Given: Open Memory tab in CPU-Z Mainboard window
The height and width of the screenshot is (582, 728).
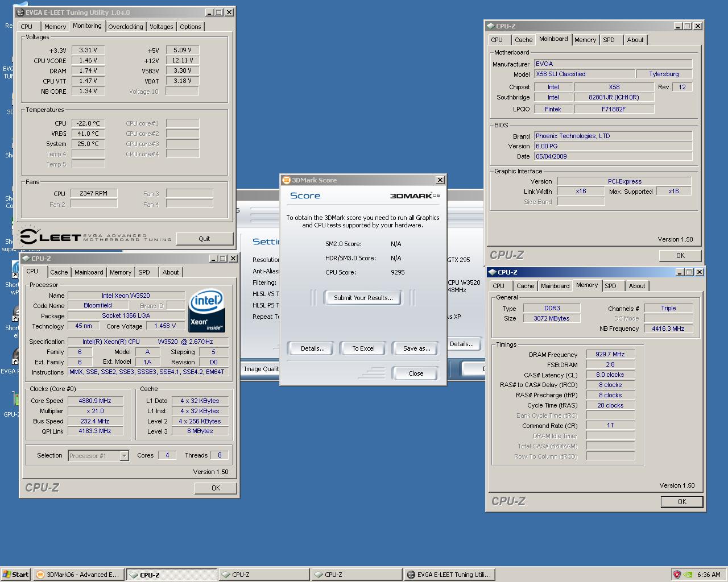Looking at the screenshot, I should (585, 40).
